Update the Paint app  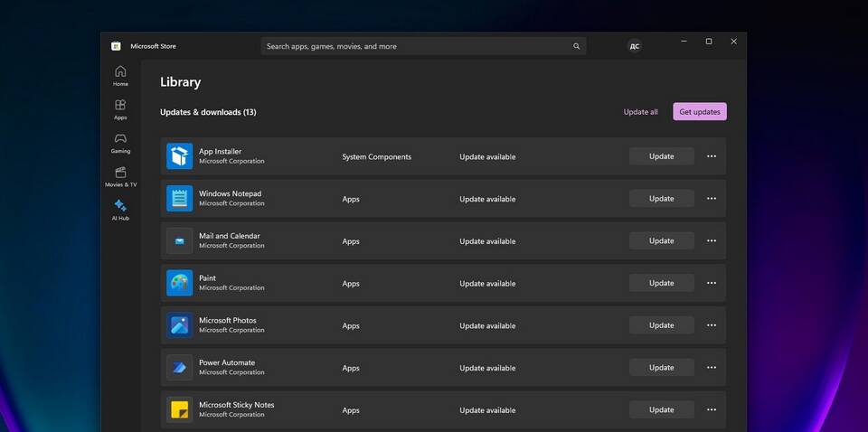click(x=661, y=283)
